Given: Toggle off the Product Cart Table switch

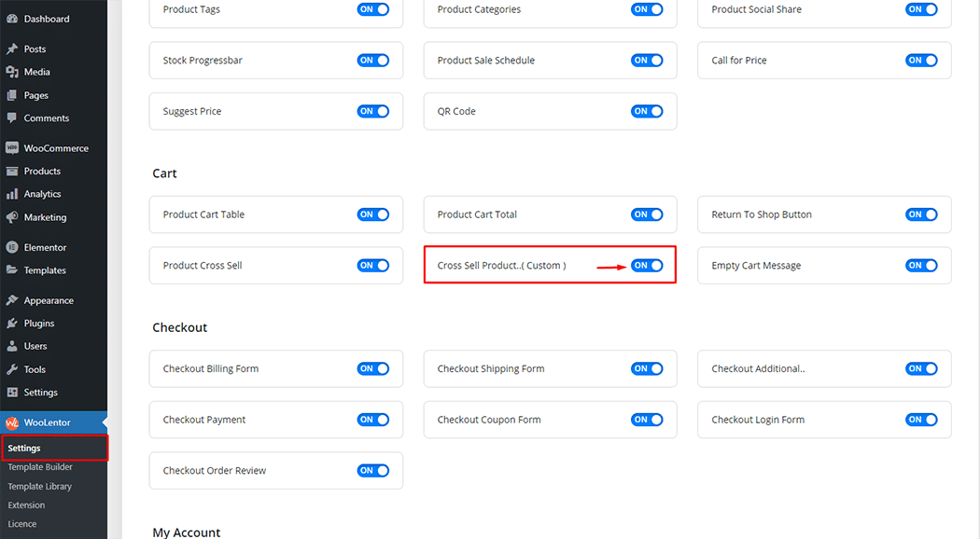Looking at the screenshot, I should pos(373,214).
